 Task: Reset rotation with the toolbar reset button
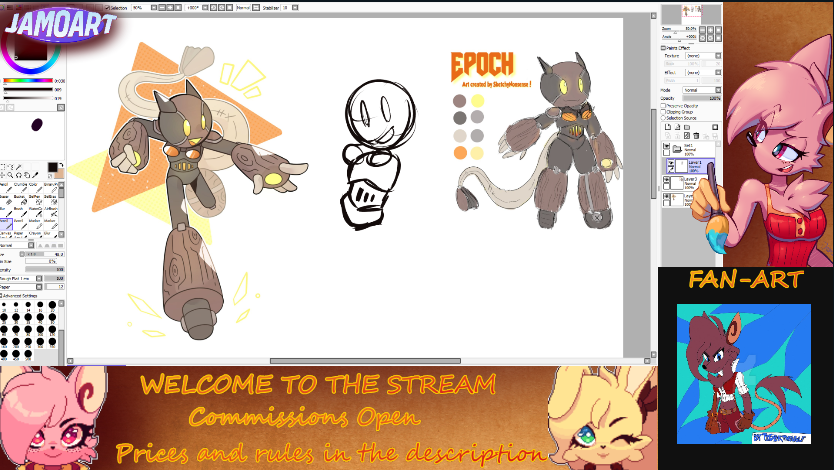pyautogui.click(x=229, y=8)
